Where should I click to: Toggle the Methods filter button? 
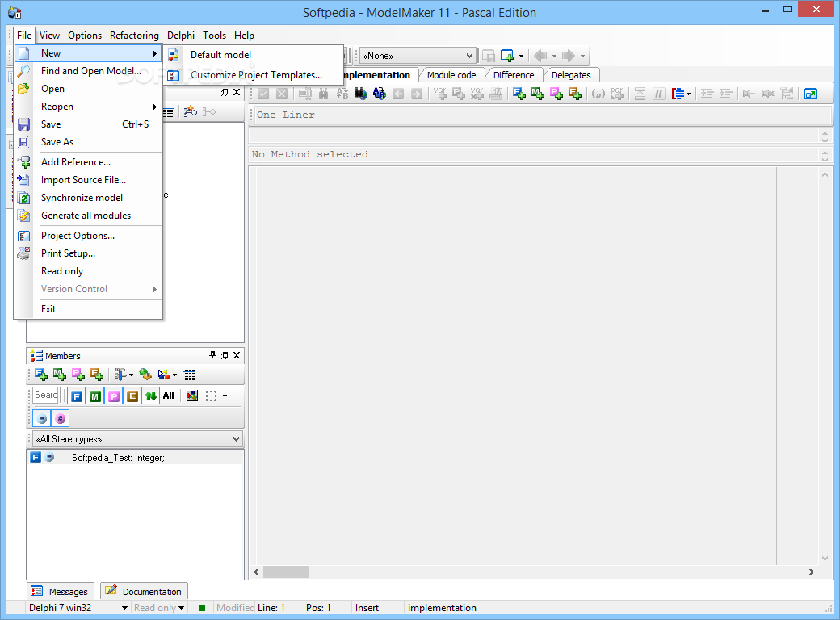click(x=95, y=396)
